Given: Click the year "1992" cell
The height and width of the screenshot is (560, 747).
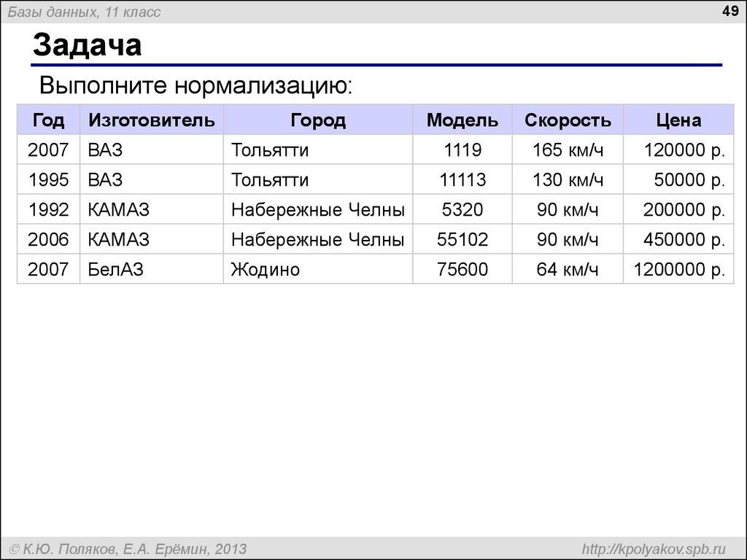Looking at the screenshot, I should click(x=47, y=209).
